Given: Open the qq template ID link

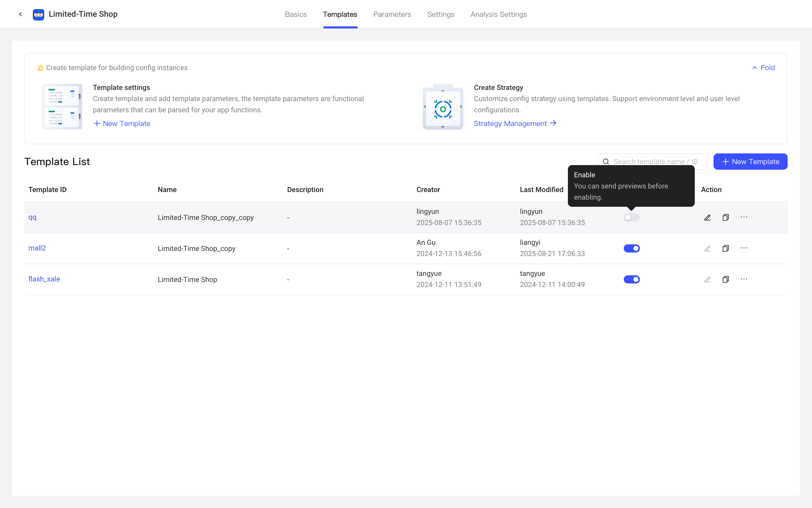Looking at the screenshot, I should [x=32, y=217].
